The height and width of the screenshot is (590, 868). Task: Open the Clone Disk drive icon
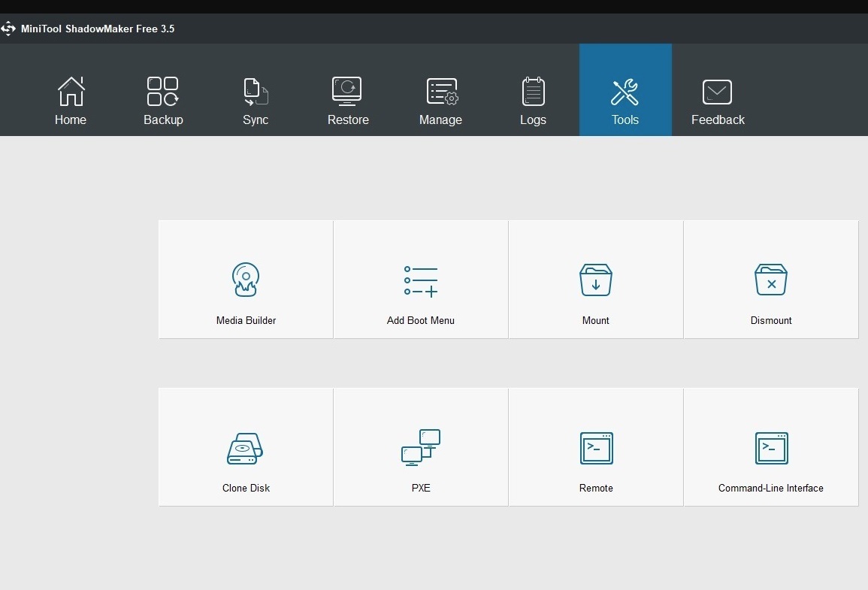[245, 448]
